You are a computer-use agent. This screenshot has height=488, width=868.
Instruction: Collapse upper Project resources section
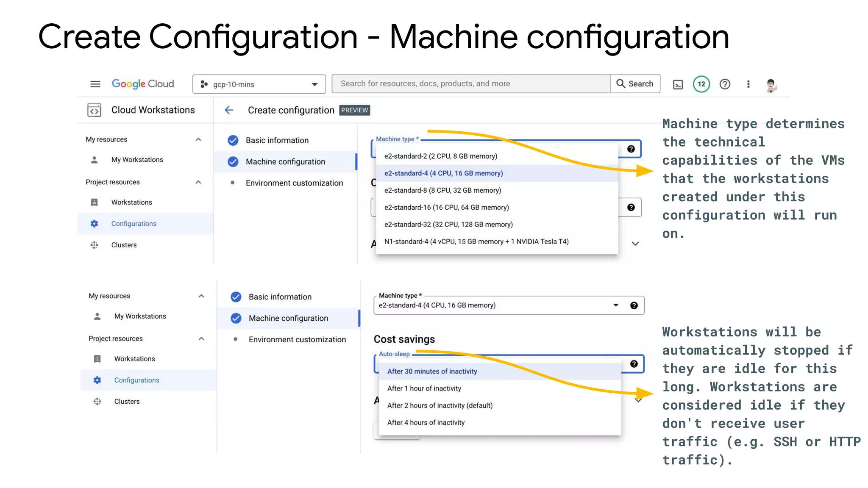point(198,182)
